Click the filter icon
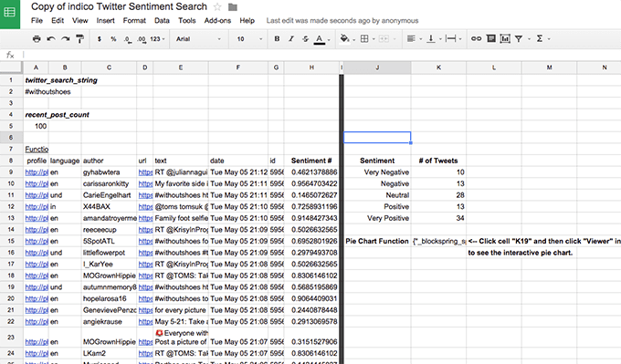This screenshot has width=621, height=364. pos(519,39)
